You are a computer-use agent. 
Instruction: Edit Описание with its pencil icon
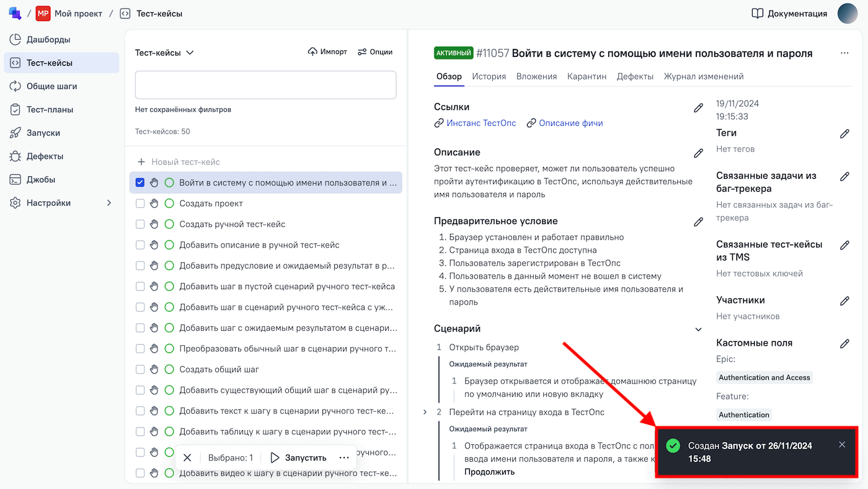[x=698, y=153]
